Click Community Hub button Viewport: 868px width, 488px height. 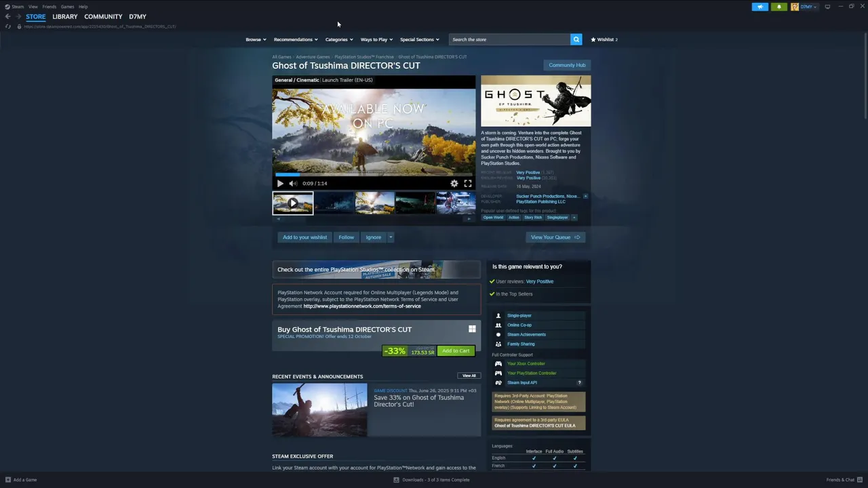pos(567,65)
